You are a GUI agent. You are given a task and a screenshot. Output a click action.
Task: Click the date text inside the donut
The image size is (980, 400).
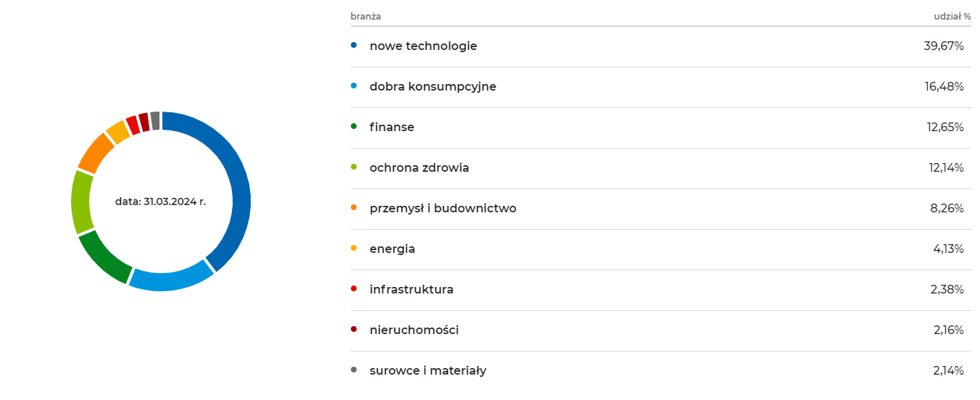coord(160,201)
